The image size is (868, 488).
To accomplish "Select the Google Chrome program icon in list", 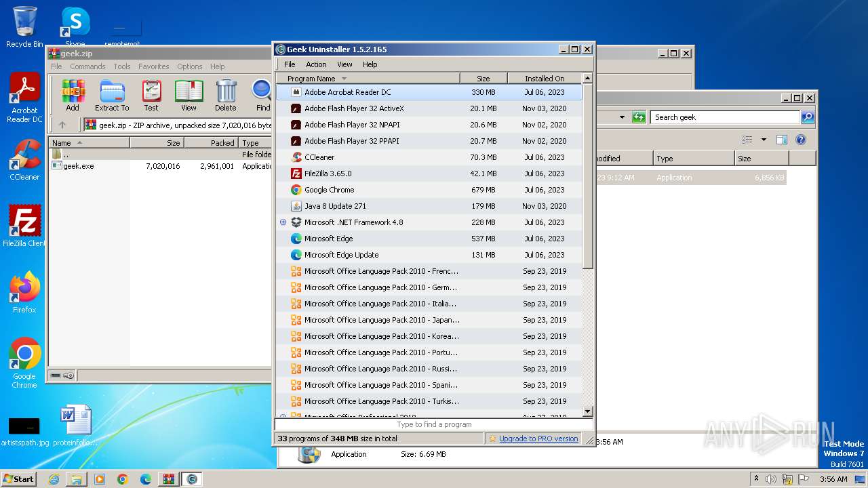I will click(x=296, y=190).
